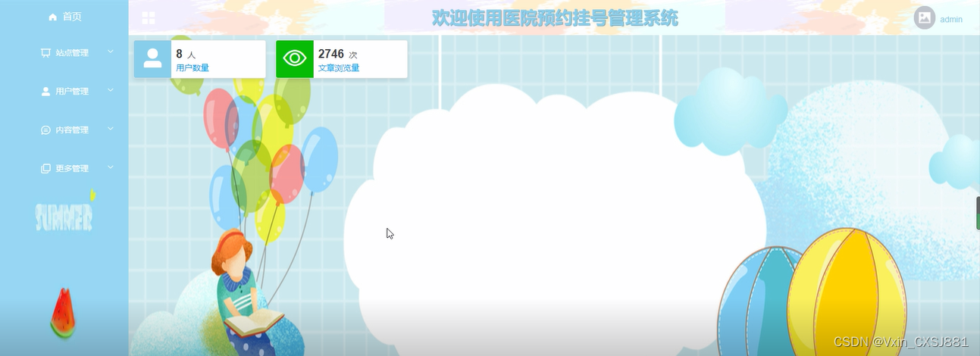Click the user icon for 用户管理
The height and width of the screenshot is (356, 980).
point(45,91)
